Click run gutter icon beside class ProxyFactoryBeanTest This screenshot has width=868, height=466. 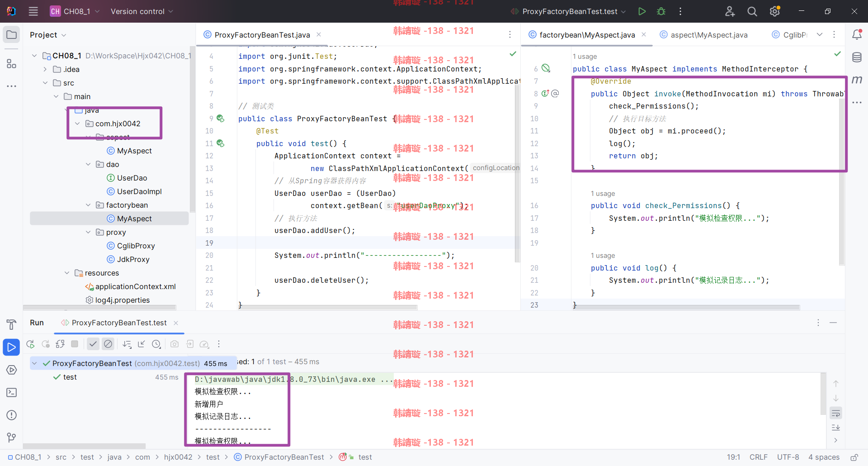point(221,119)
